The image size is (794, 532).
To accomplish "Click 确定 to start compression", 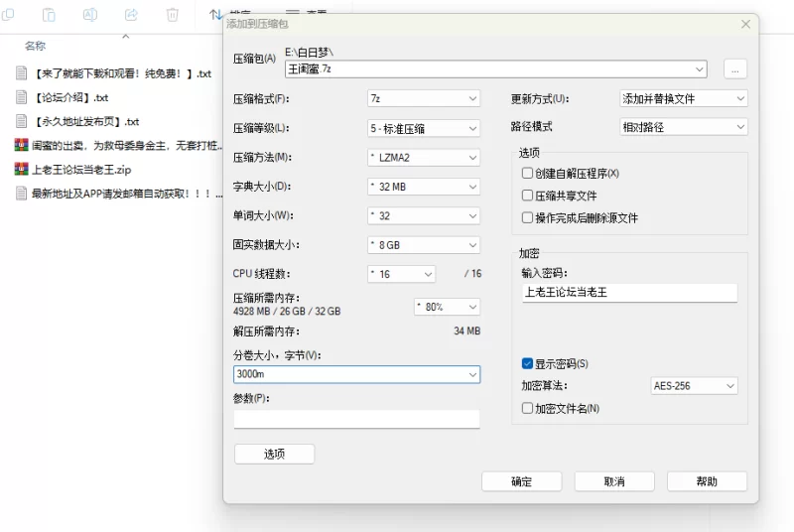I will coord(522,481).
